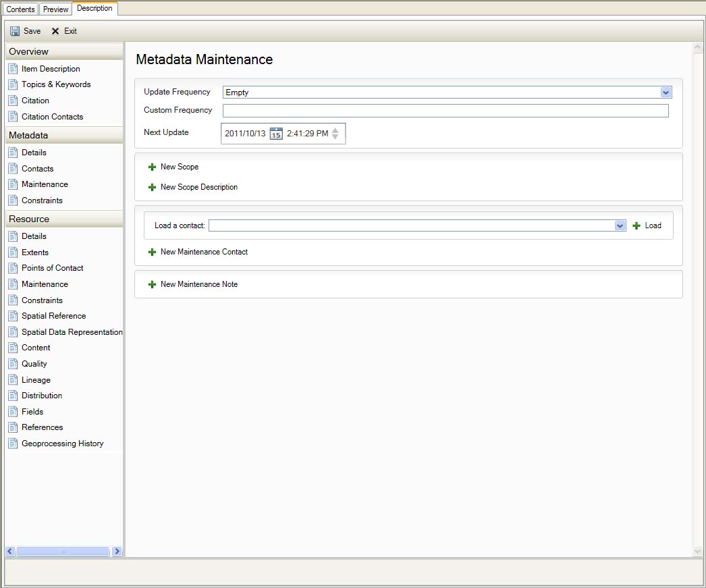Click the green plus Load icon
Viewport: 706px width, 588px height.
[x=636, y=225]
